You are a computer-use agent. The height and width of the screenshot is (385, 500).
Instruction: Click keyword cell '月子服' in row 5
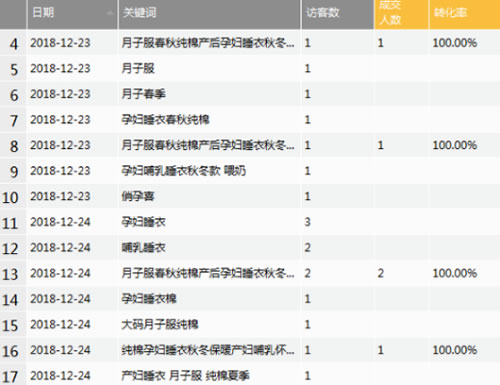click(138, 69)
